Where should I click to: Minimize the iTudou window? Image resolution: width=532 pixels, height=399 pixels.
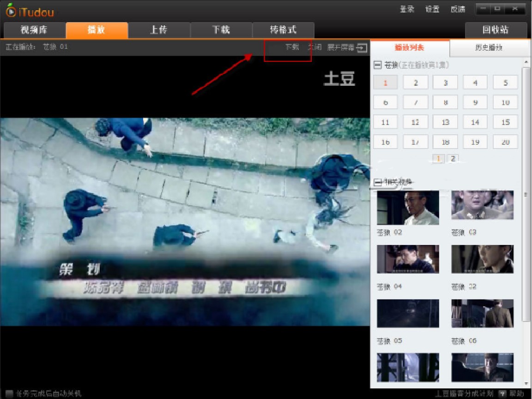(483, 9)
